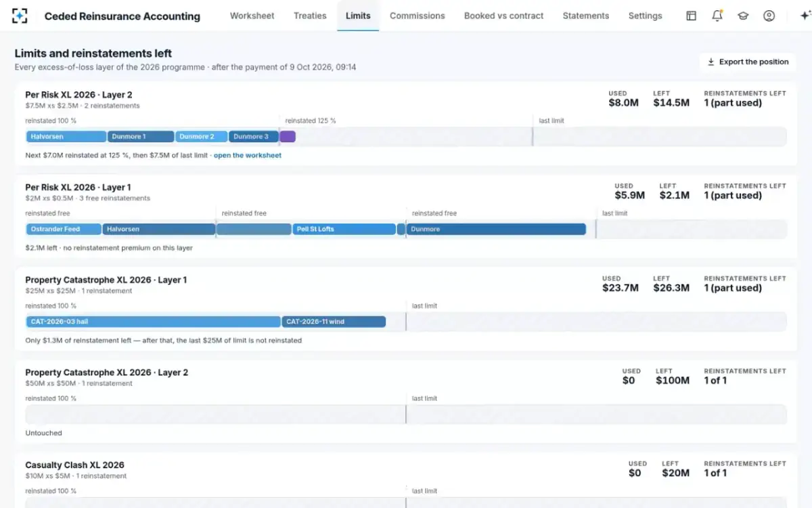Switch to the Treaties tab
The image size is (812, 508).
click(x=310, y=16)
